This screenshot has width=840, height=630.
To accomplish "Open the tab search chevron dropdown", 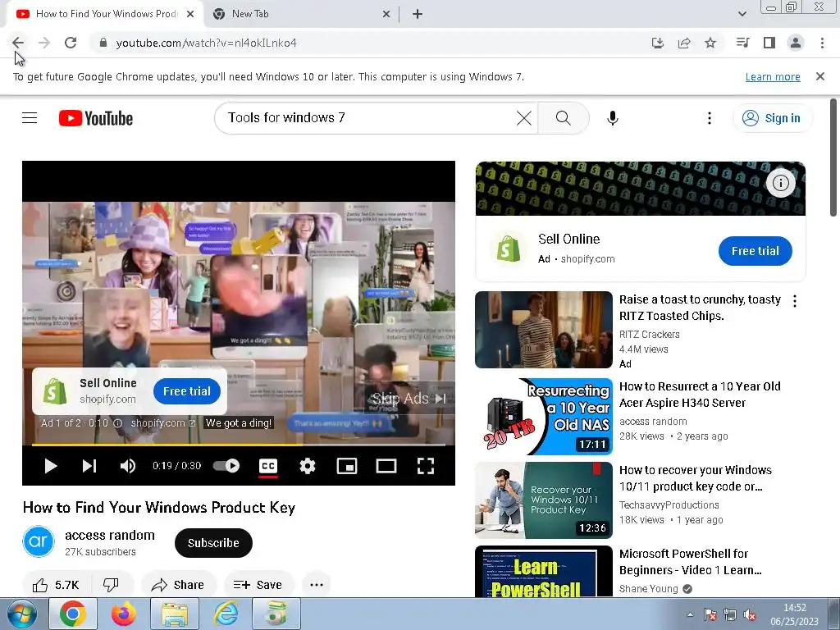I will (742, 14).
